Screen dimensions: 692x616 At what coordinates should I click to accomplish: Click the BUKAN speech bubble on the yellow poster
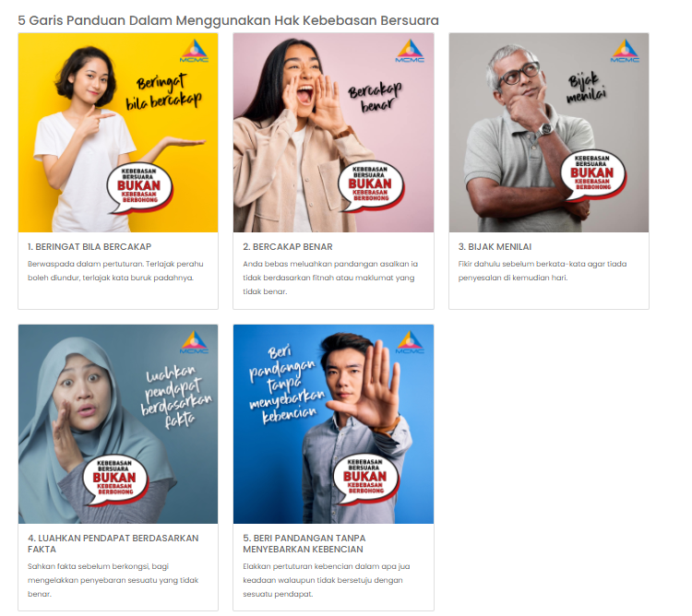click(x=140, y=188)
